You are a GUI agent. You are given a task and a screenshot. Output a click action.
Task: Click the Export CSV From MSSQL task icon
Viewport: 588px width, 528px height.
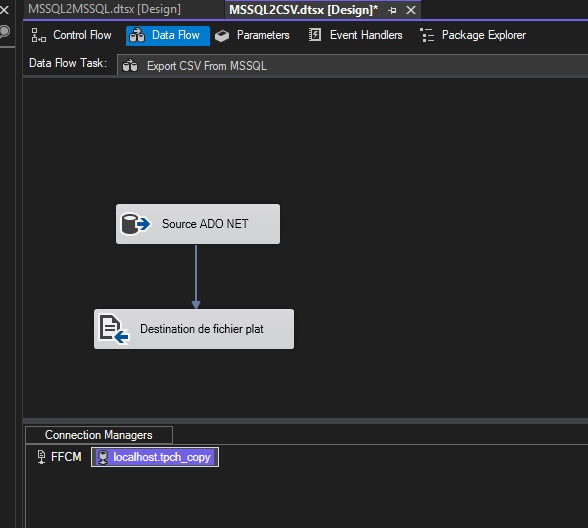tap(130, 66)
